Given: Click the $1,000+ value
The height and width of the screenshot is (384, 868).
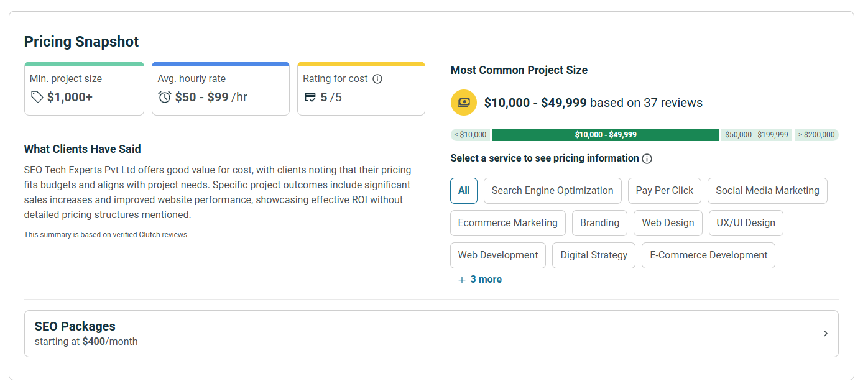Looking at the screenshot, I should click(70, 97).
